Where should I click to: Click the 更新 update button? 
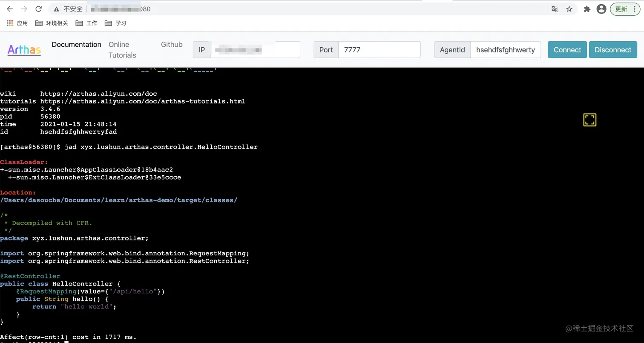coord(625,9)
